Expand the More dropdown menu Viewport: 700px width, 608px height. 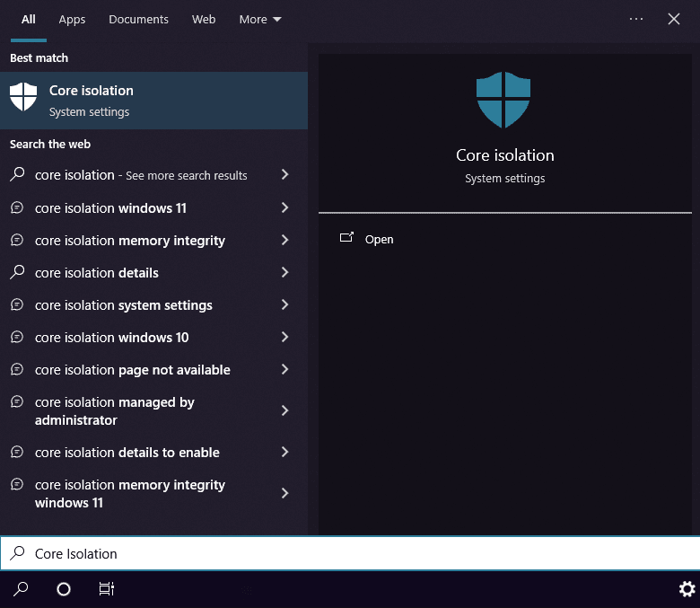260,20
